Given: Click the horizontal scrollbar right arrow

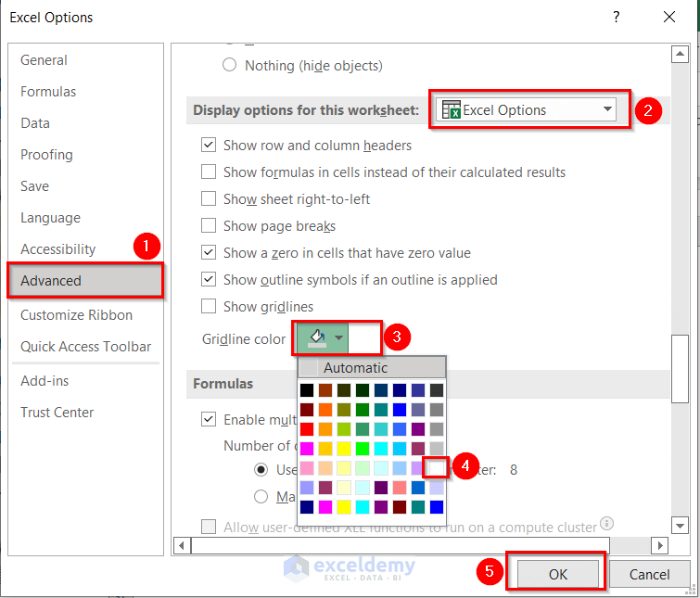Looking at the screenshot, I should (660, 545).
